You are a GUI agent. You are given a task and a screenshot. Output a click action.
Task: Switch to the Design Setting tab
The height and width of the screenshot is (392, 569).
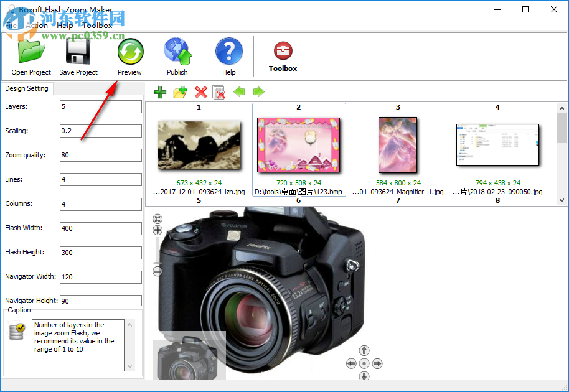click(27, 88)
